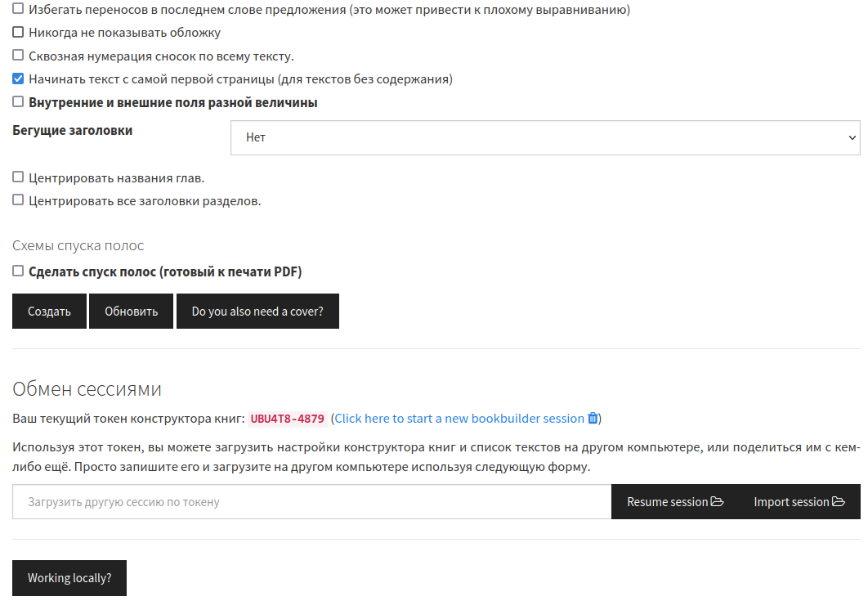The image size is (868, 601).
Task: Click the 'Обновить' button
Action: tap(131, 312)
